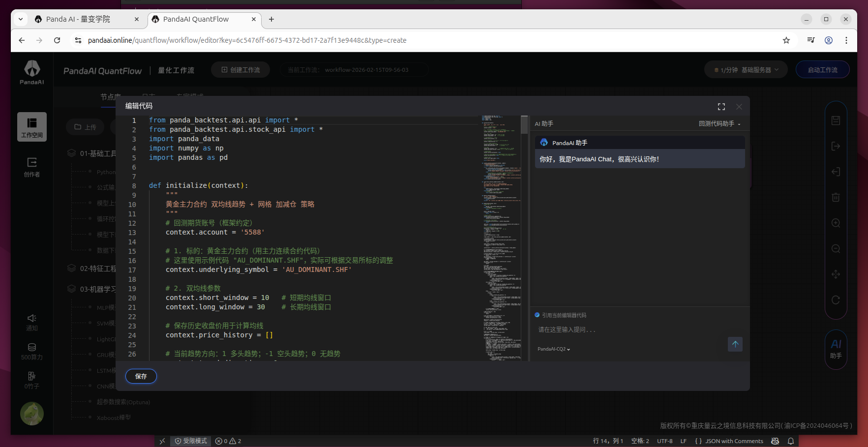
Task: Open the user avatar profile
Action: (32, 414)
